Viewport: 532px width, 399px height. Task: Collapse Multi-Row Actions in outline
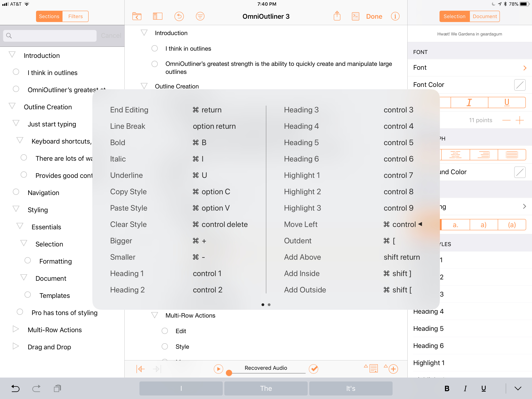(154, 315)
